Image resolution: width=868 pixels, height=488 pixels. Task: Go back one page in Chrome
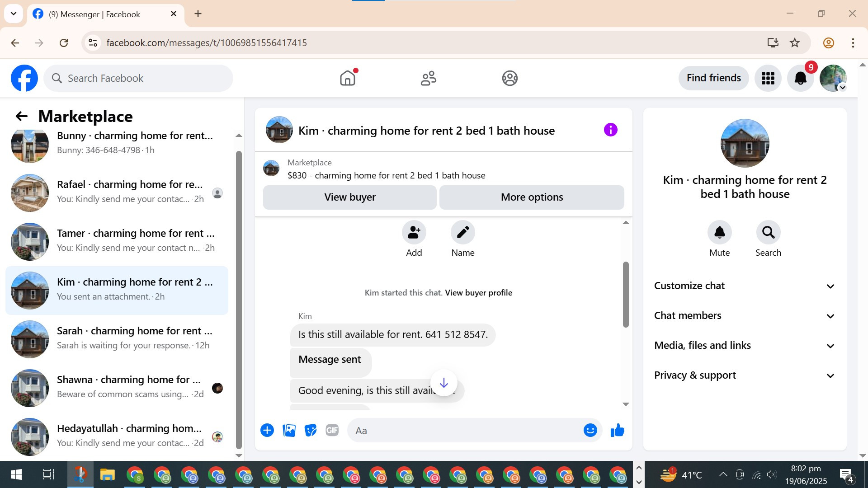pyautogui.click(x=15, y=43)
